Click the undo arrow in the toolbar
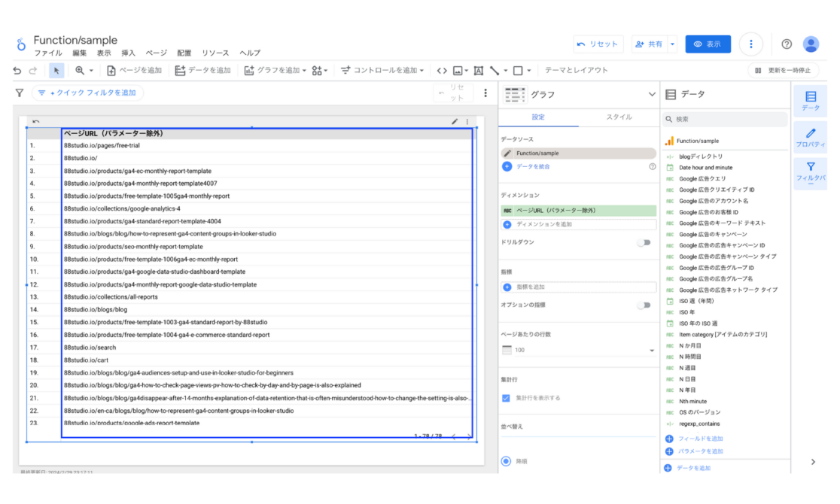840x504 pixels. pyautogui.click(x=15, y=71)
